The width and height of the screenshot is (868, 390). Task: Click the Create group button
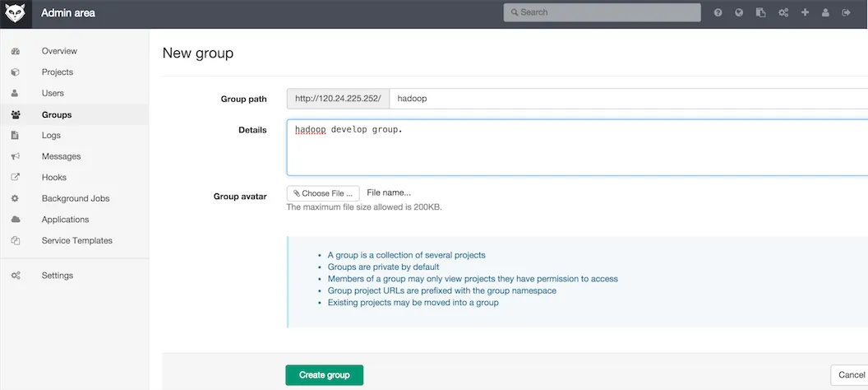[x=324, y=375]
